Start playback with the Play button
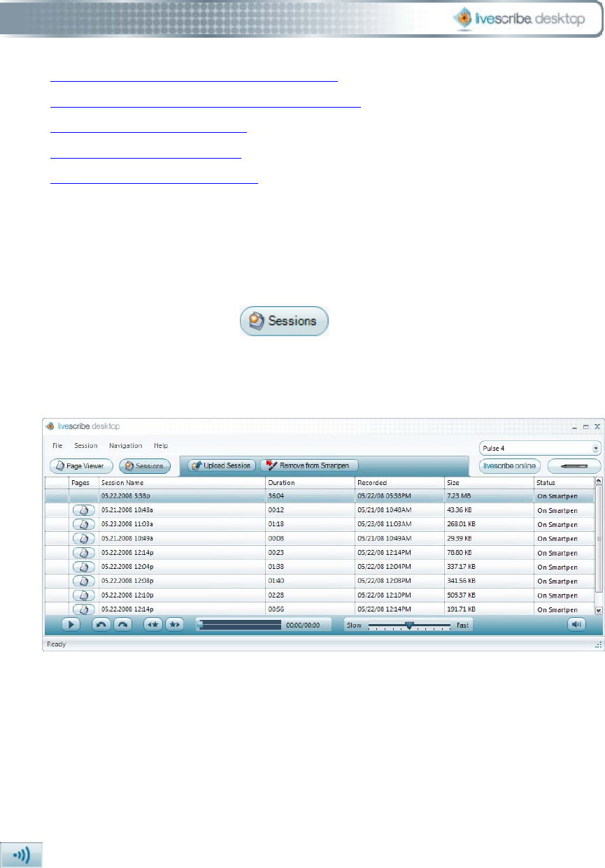 72,625
